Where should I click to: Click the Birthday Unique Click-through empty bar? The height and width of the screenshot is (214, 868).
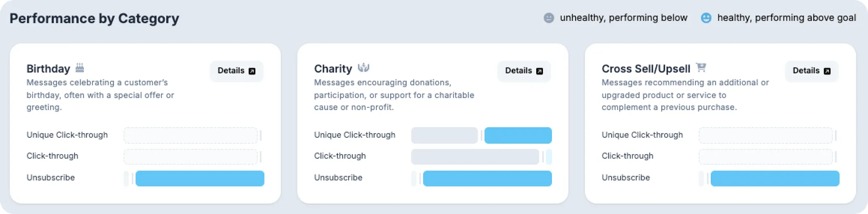(x=191, y=136)
